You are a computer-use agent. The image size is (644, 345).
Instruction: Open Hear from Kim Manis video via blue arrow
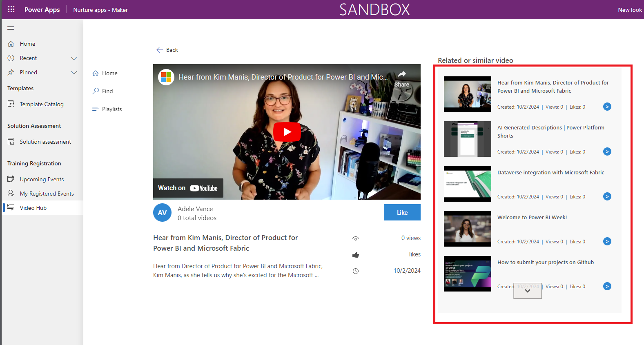[x=607, y=107]
